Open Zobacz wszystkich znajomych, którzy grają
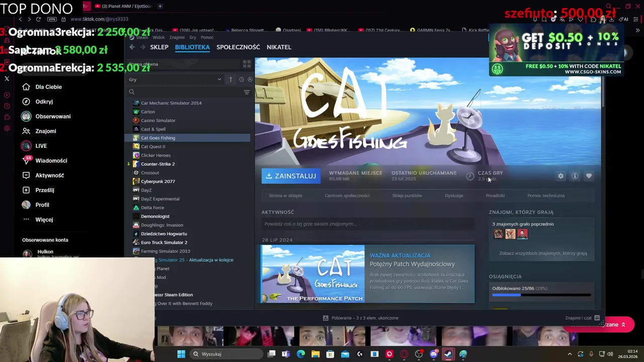 click(x=543, y=253)
